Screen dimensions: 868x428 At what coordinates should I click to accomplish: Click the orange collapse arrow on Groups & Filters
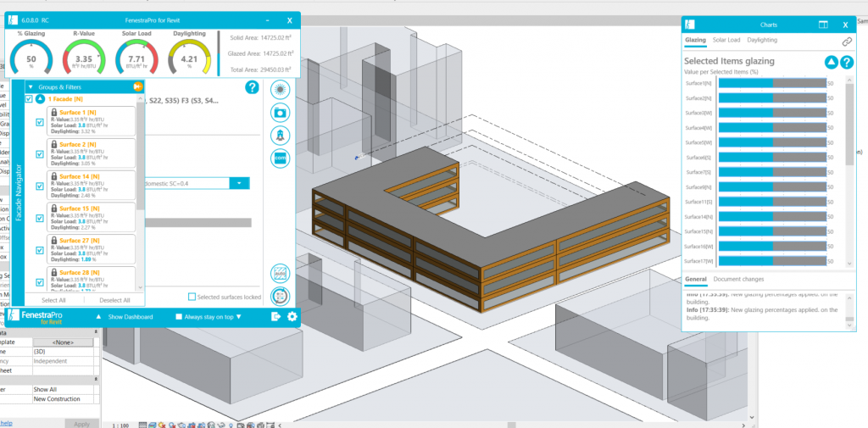[138, 86]
